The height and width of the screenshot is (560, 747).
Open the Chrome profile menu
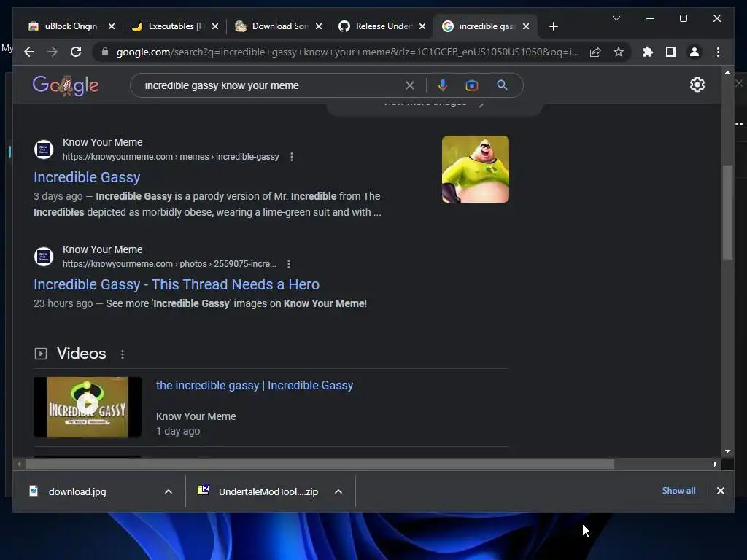(694, 52)
